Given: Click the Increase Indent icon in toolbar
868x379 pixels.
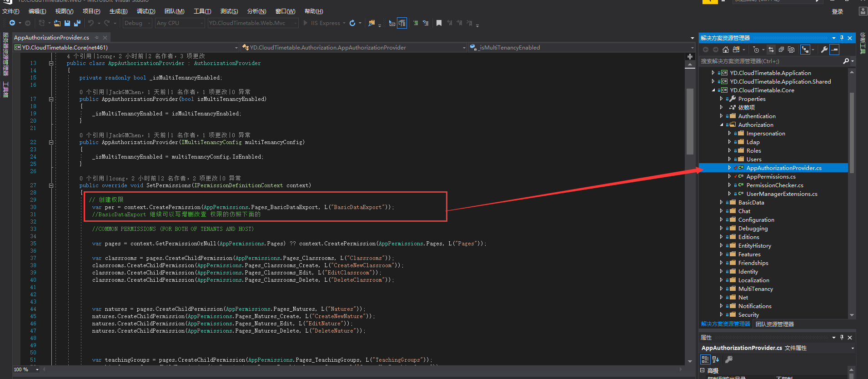Looking at the screenshot, I should point(426,23).
